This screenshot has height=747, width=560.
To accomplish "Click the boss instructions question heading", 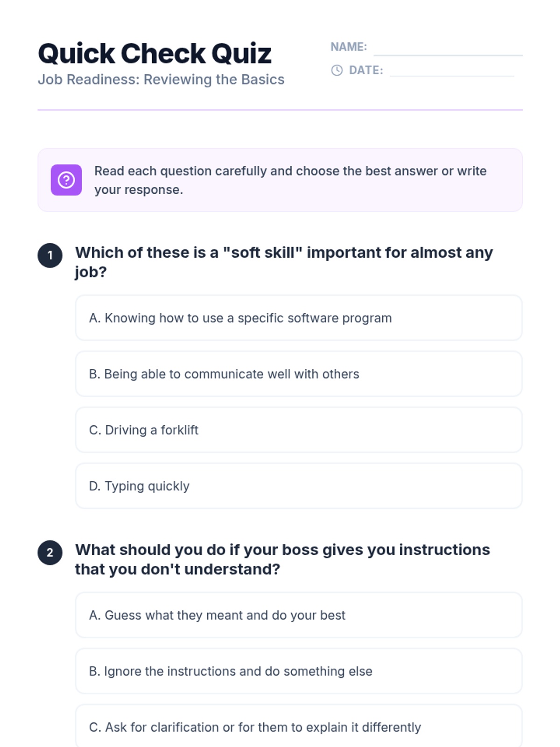I will [282, 559].
